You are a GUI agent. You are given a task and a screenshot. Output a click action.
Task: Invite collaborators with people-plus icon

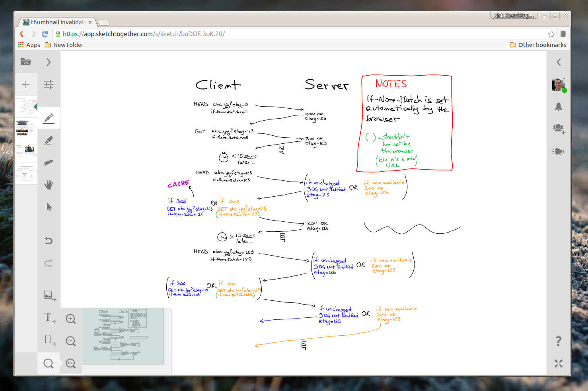(x=559, y=129)
